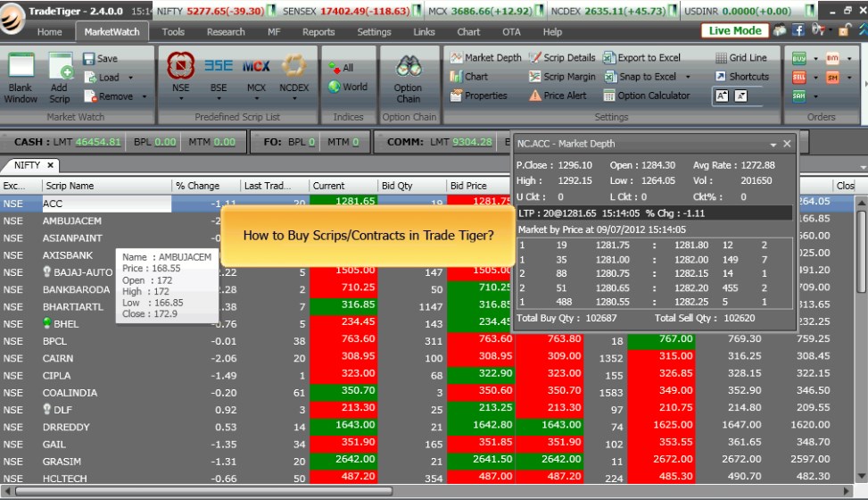Open the Option Calculator tool
The image size is (868, 500).
pyautogui.click(x=647, y=96)
